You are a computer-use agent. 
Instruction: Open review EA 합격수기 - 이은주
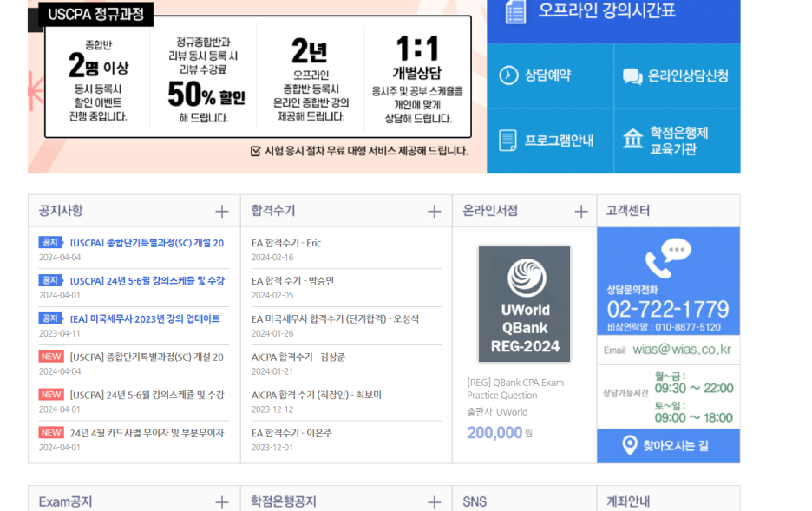click(x=291, y=433)
